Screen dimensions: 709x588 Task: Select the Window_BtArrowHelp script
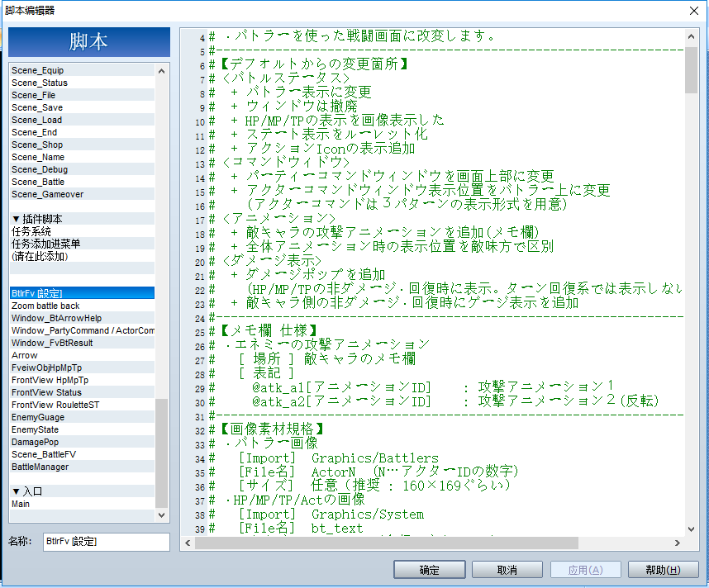pyautogui.click(x=83, y=318)
